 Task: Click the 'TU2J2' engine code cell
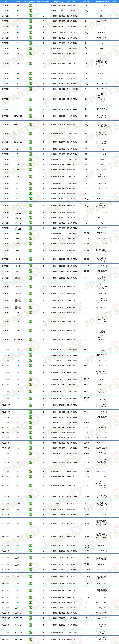coord(102,379)
